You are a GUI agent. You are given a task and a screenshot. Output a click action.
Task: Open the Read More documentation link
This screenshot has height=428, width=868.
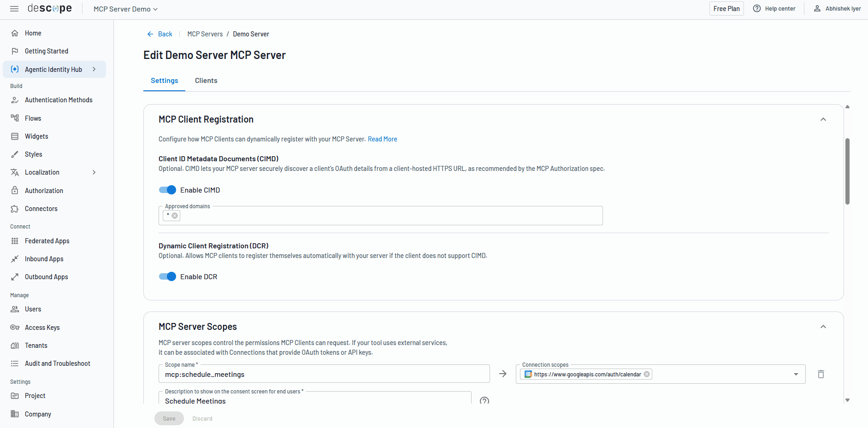[x=382, y=139]
